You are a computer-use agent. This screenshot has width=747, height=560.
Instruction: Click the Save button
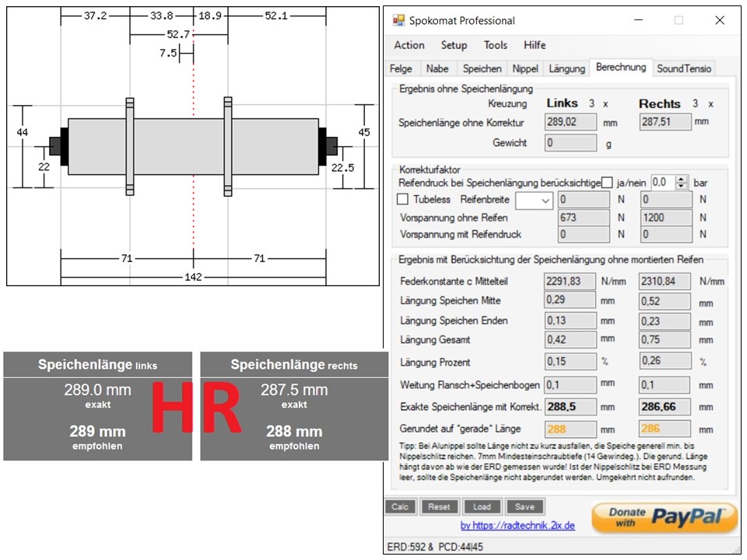tap(524, 506)
